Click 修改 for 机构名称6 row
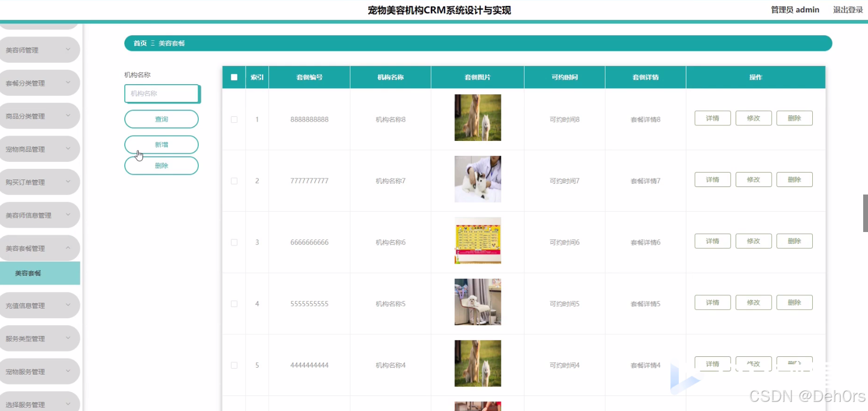The height and width of the screenshot is (411, 868). click(x=753, y=241)
